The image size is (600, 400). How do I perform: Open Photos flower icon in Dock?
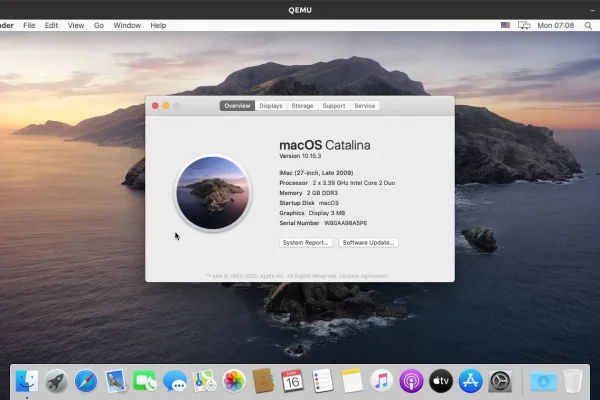tap(233, 381)
